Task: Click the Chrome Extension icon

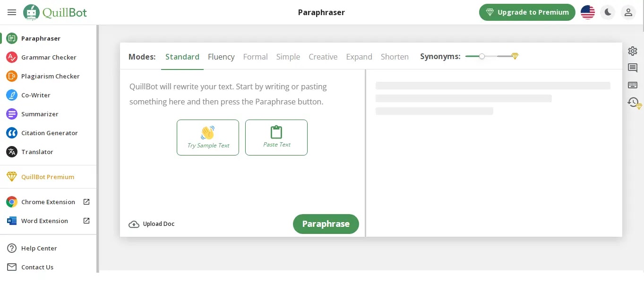Action: point(12,202)
